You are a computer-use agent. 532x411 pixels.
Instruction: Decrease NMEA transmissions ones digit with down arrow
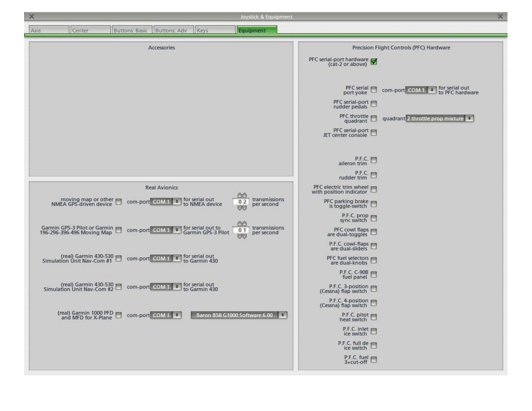point(245,208)
